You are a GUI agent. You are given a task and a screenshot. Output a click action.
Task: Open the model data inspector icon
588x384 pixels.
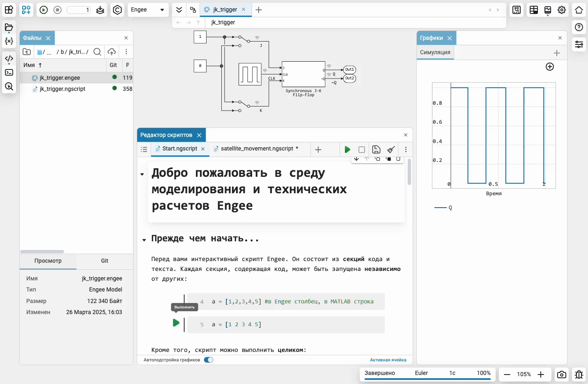pyautogui.click(x=517, y=10)
